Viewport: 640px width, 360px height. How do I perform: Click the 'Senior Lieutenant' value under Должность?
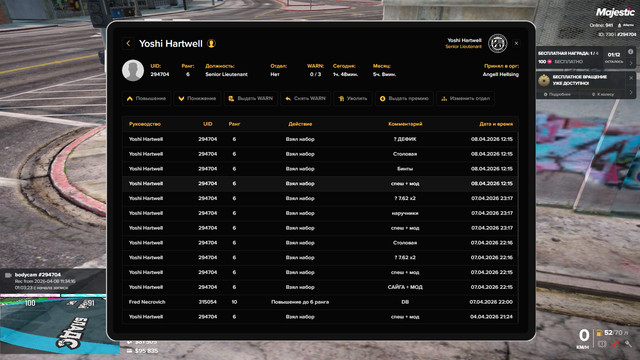(x=227, y=74)
